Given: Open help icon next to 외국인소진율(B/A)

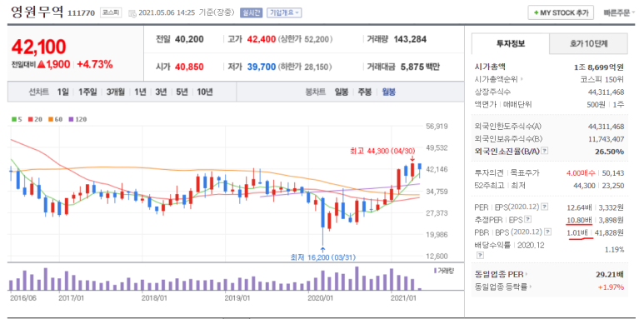Looking at the screenshot, I should (545, 151).
